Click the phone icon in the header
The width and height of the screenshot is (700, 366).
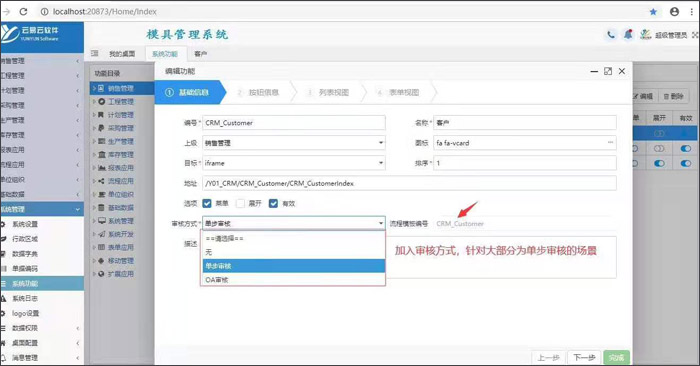point(611,34)
